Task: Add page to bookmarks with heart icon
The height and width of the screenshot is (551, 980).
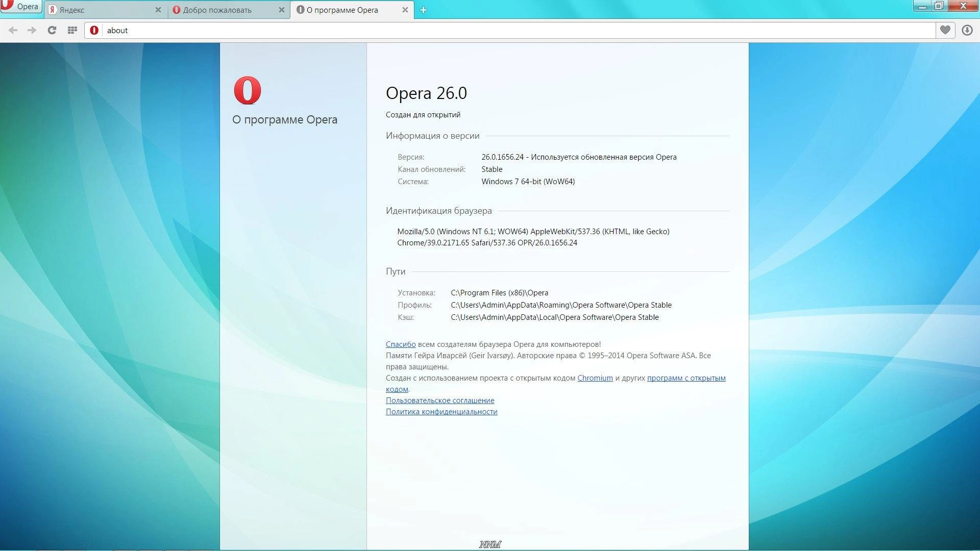Action: [945, 31]
